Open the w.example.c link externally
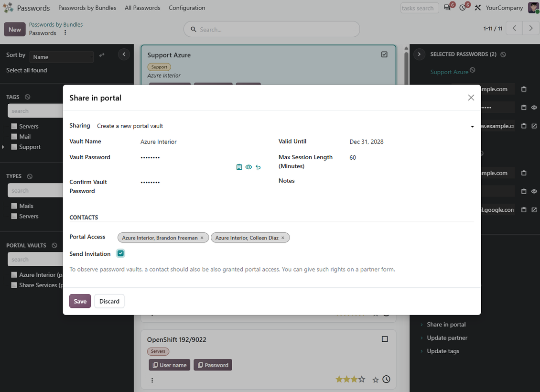540x392 pixels. click(534, 126)
